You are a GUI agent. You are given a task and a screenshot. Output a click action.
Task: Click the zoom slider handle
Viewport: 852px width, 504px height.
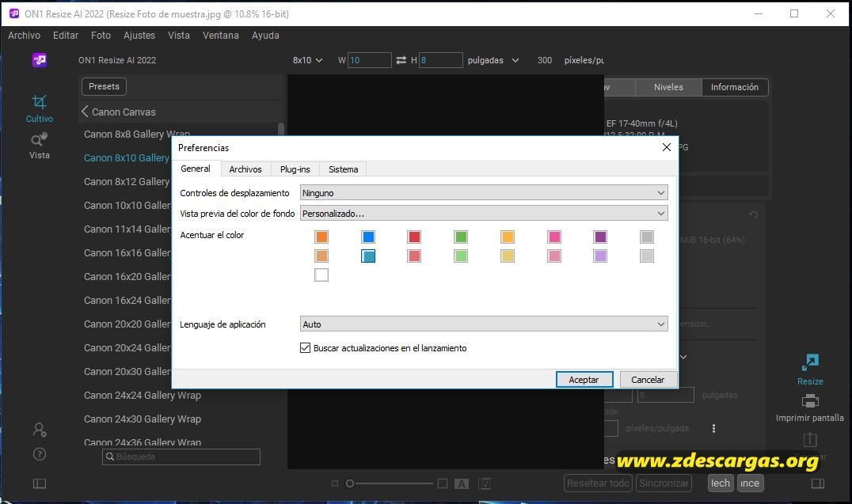[x=350, y=483]
